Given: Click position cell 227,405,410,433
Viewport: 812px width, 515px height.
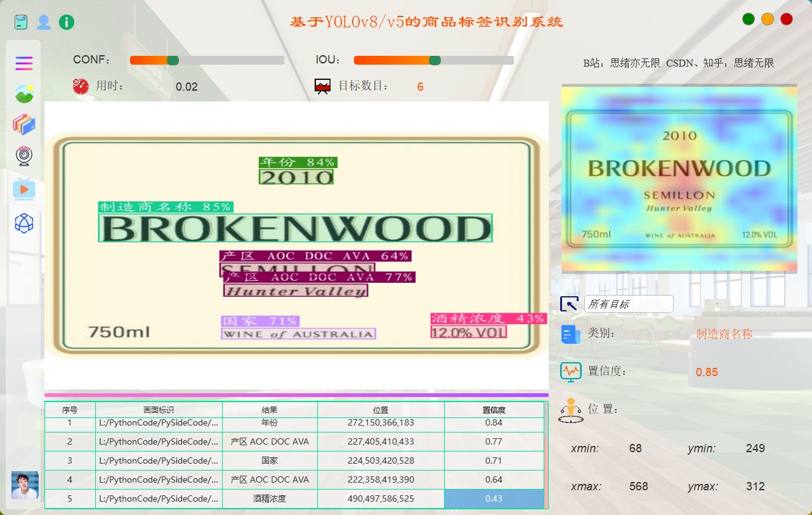Looking at the screenshot, I should click(x=381, y=441).
